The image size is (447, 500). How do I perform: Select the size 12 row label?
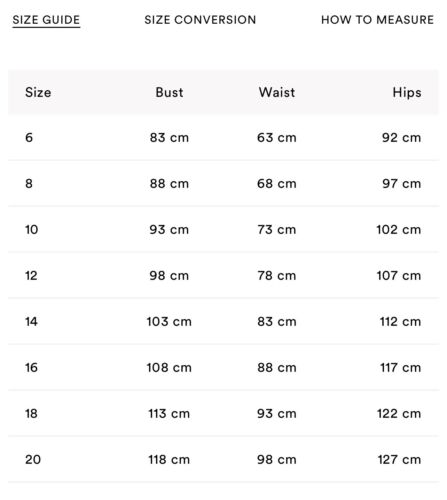coord(31,275)
